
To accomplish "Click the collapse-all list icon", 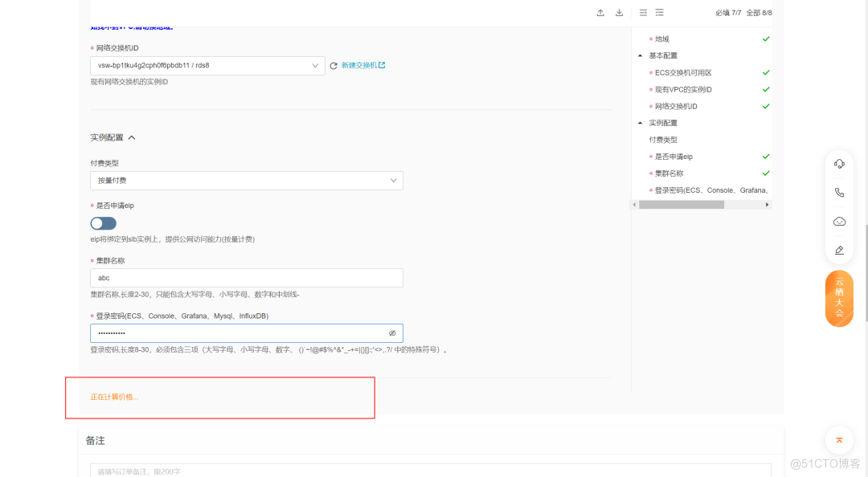I will pos(643,13).
